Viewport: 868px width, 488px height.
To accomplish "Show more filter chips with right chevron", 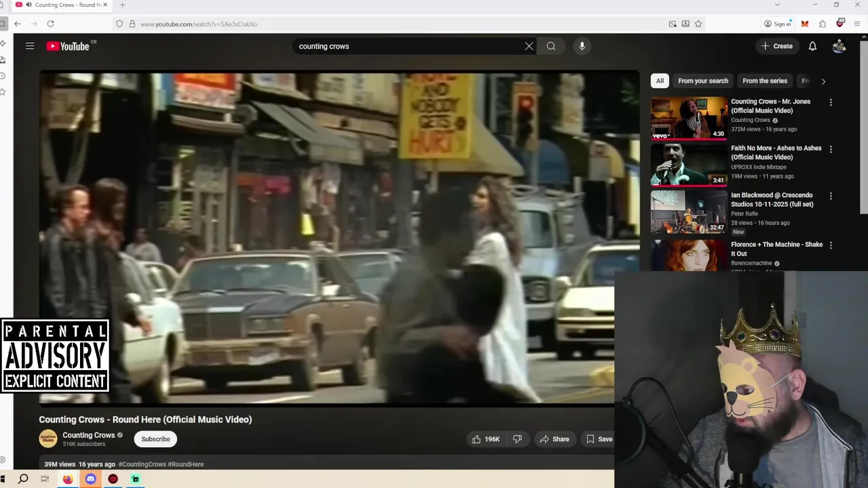I will [x=823, y=81].
